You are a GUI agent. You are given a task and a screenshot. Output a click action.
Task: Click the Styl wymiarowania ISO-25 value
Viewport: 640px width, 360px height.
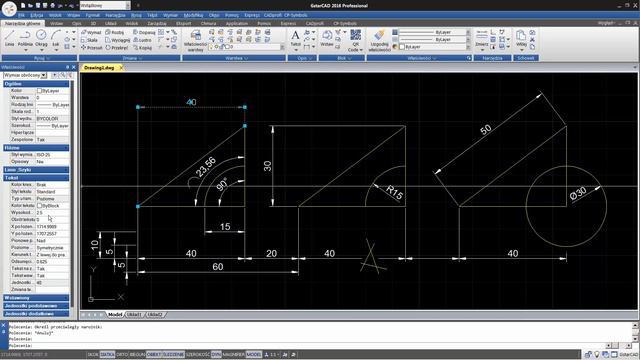tap(52, 155)
